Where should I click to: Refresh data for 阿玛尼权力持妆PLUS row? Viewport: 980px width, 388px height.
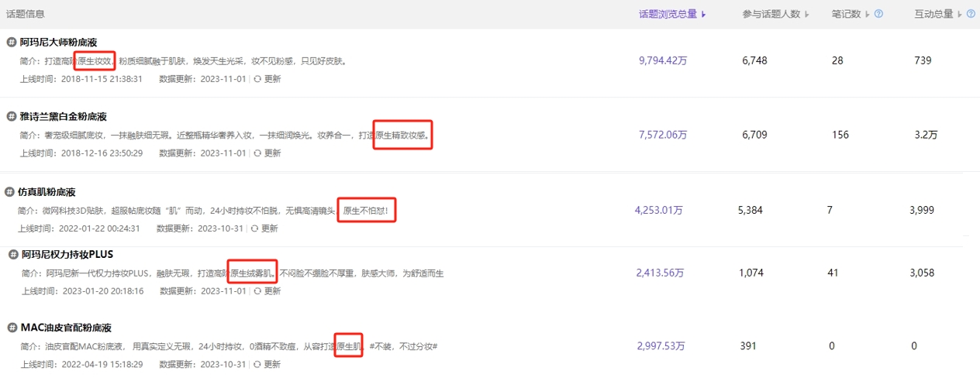[267, 291]
